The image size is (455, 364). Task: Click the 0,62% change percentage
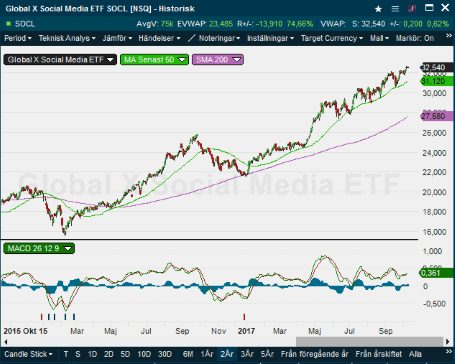click(438, 24)
